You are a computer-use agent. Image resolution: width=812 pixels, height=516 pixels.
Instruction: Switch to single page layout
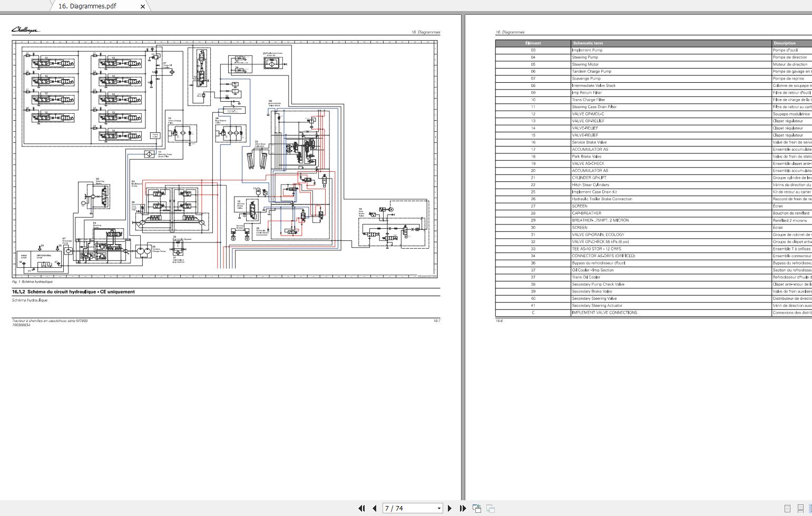[x=787, y=509]
